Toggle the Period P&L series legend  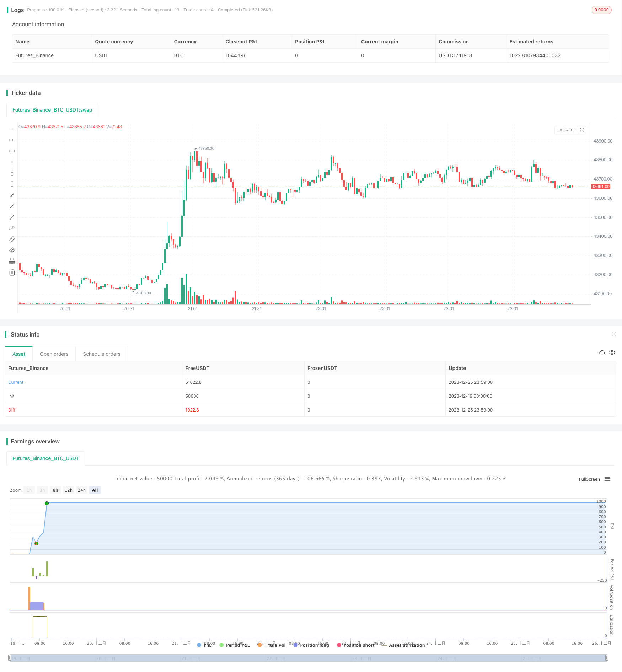(235, 645)
